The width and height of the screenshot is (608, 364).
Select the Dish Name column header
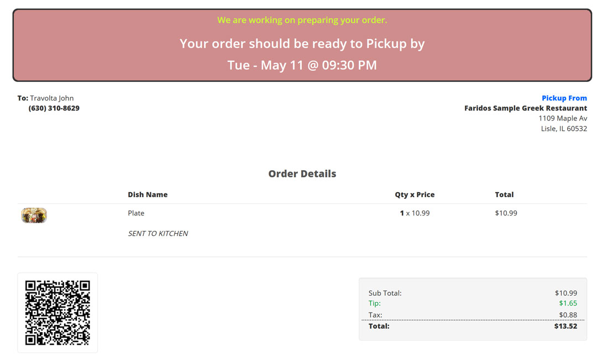click(148, 194)
